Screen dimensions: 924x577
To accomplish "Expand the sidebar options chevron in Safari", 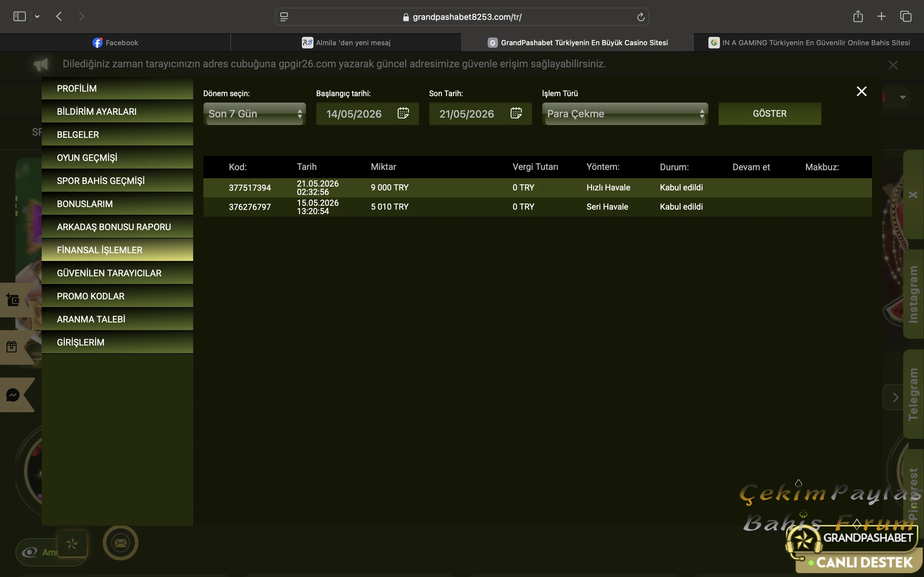I will [x=37, y=16].
